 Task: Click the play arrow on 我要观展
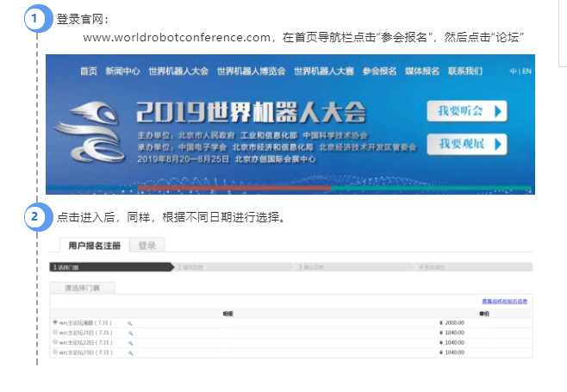pyautogui.click(x=498, y=145)
